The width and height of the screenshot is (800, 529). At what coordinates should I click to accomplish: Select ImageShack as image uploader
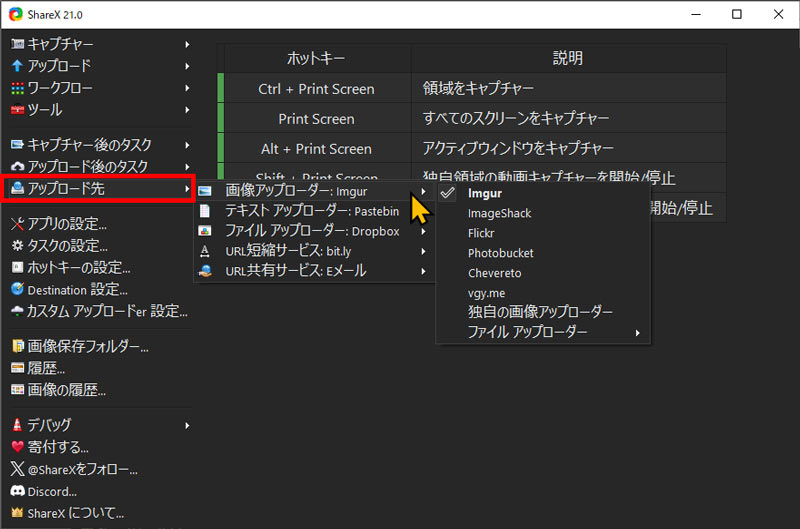coord(499,213)
